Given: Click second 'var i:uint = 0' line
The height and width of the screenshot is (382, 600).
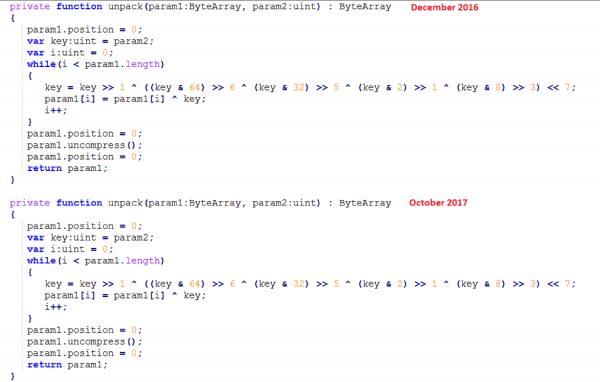Looking at the screenshot, I should (70, 250).
